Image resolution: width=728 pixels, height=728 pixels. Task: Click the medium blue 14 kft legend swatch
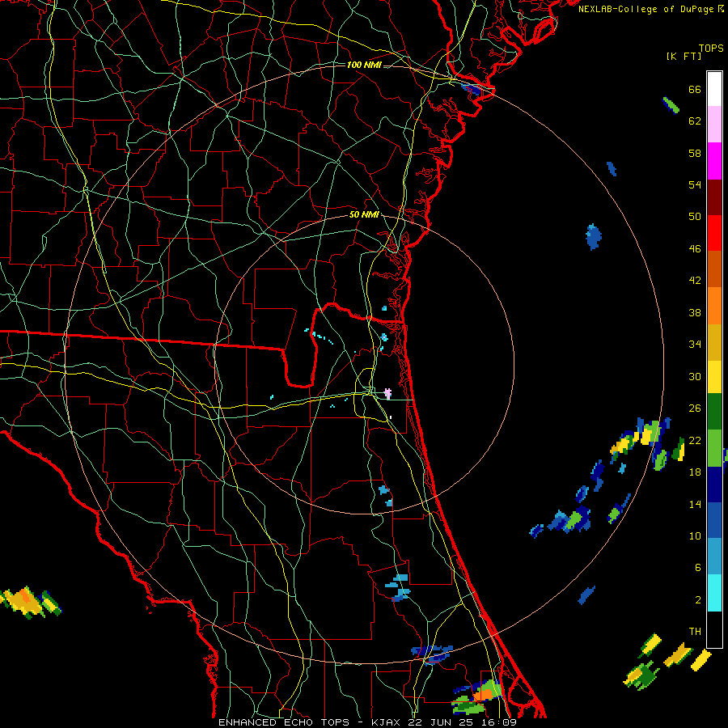714,520
